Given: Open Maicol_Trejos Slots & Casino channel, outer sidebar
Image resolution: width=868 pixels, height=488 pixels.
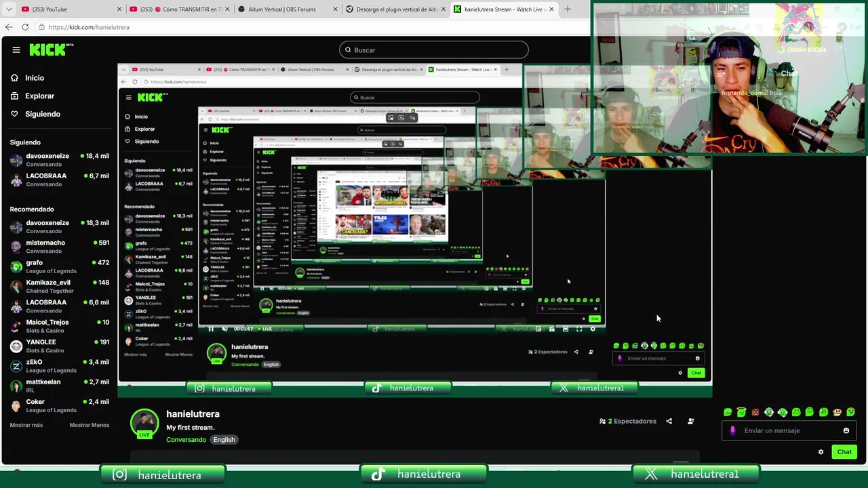Looking at the screenshot, I should click(59, 326).
